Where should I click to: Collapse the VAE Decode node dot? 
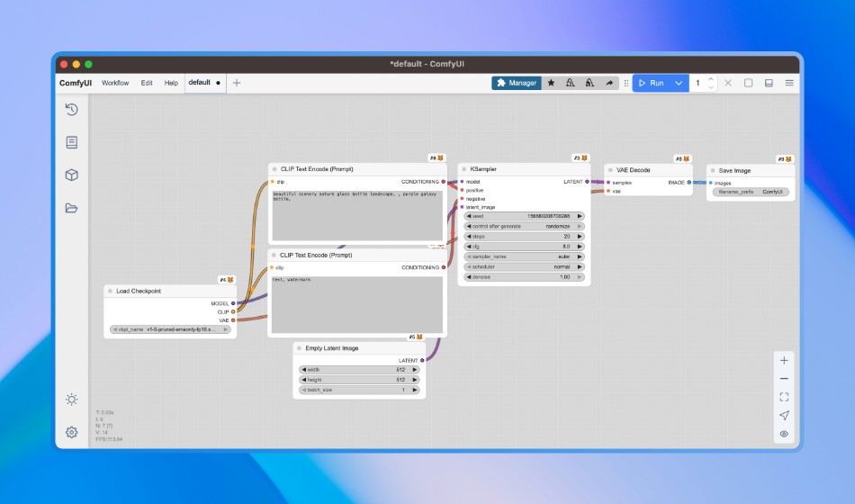(x=610, y=170)
